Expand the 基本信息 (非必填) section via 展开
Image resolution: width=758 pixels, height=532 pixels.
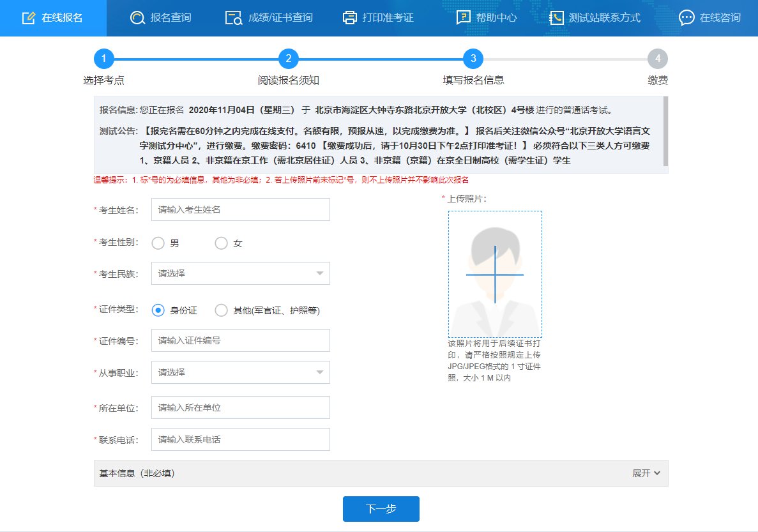point(646,473)
